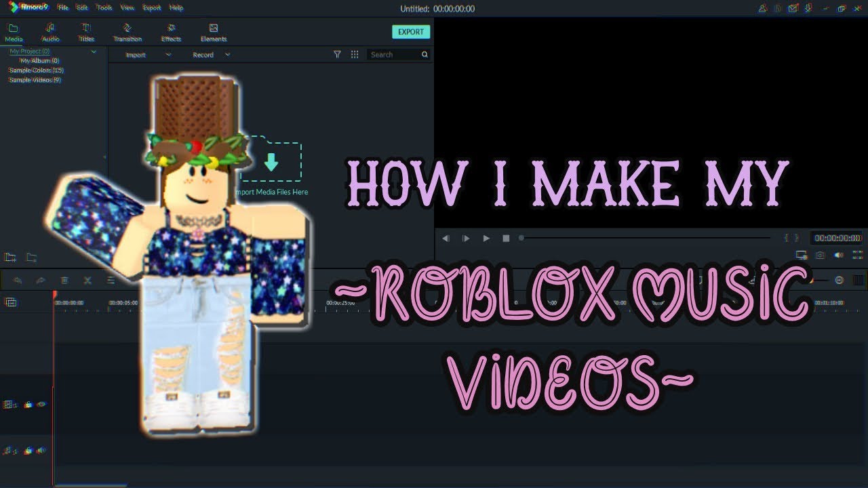
Task: Click the Delete trash icon in timeline toolbar
Action: (64, 280)
